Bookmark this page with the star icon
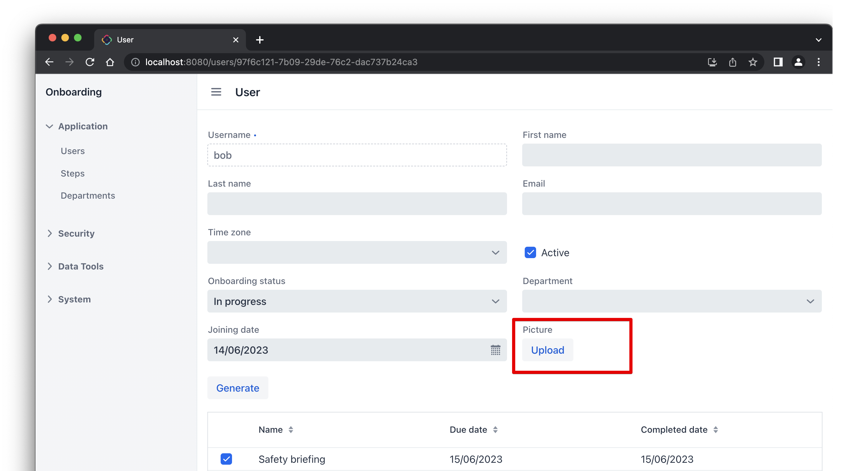Screen dimensions: 868x471 [x=753, y=62]
